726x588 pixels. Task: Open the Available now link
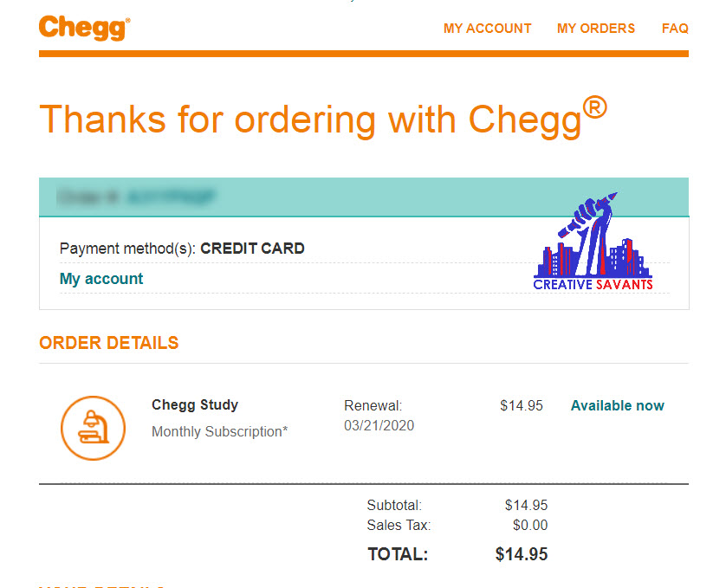coord(617,404)
